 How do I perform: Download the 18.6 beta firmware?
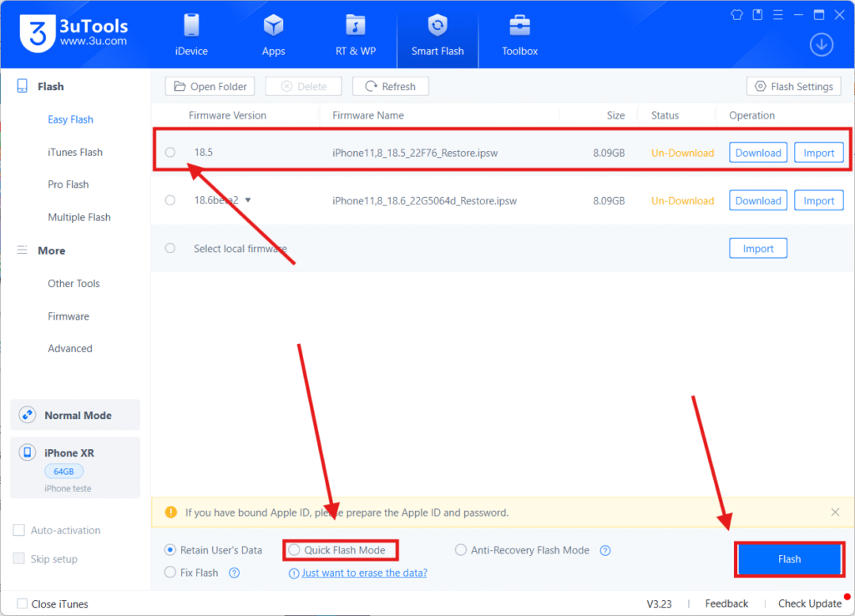tap(758, 200)
